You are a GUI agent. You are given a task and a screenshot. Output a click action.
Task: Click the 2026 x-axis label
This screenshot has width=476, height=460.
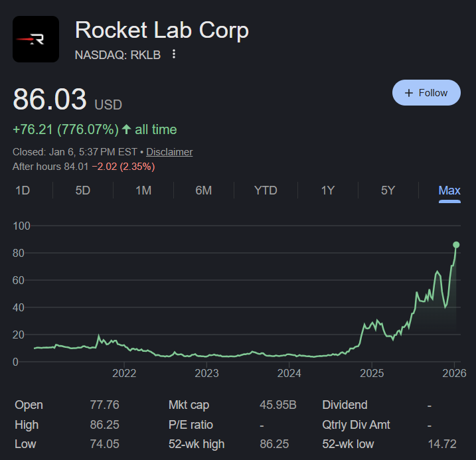point(454,373)
